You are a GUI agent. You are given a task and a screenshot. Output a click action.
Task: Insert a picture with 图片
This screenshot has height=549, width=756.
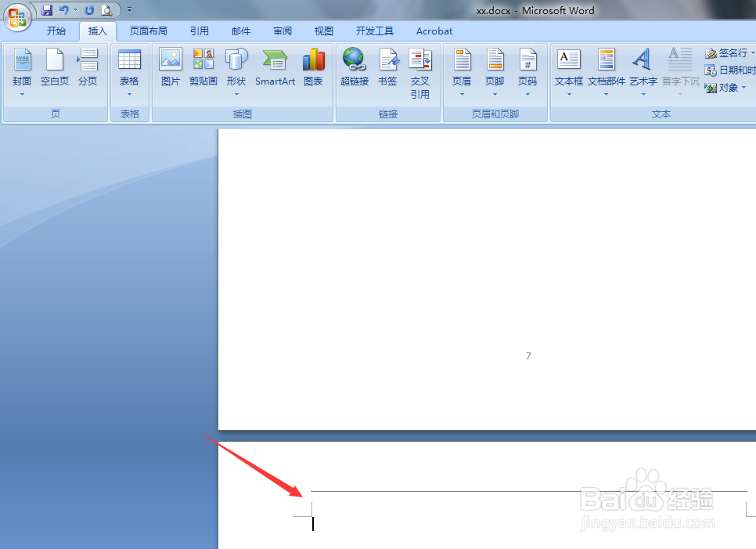point(170,67)
